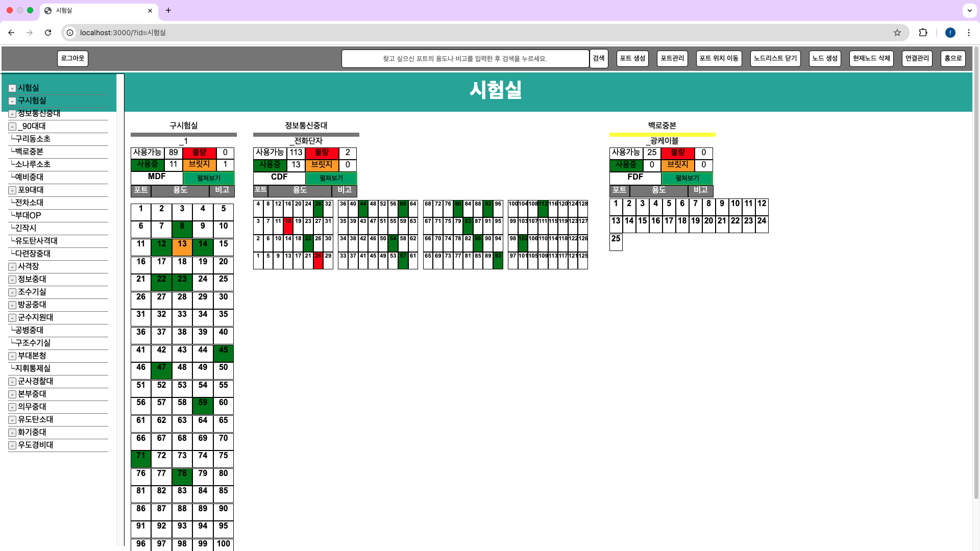Click 노드리스트 닫기 button
The height and width of the screenshot is (551, 980).
[x=775, y=59]
